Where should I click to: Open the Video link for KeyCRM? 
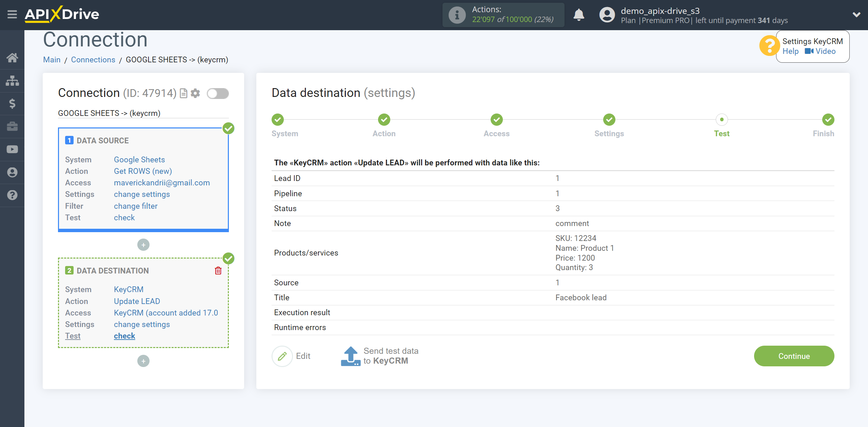pyautogui.click(x=821, y=52)
